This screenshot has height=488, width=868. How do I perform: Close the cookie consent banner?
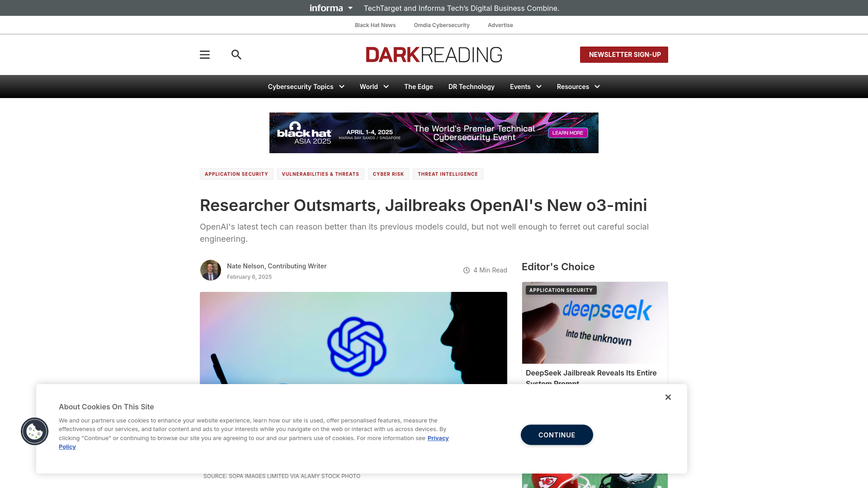tap(668, 397)
